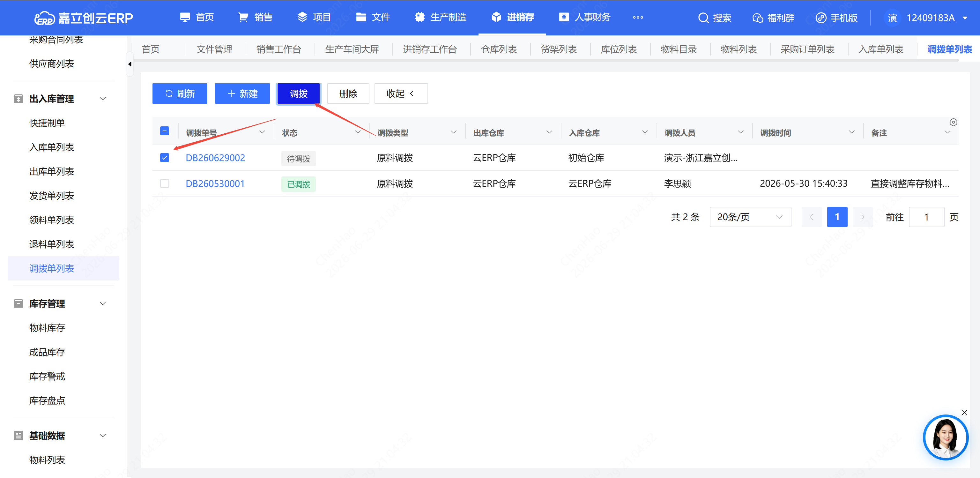The height and width of the screenshot is (478, 980).
Task: Open 快捷制单 in sidebar
Action: (x=47, y=123)
